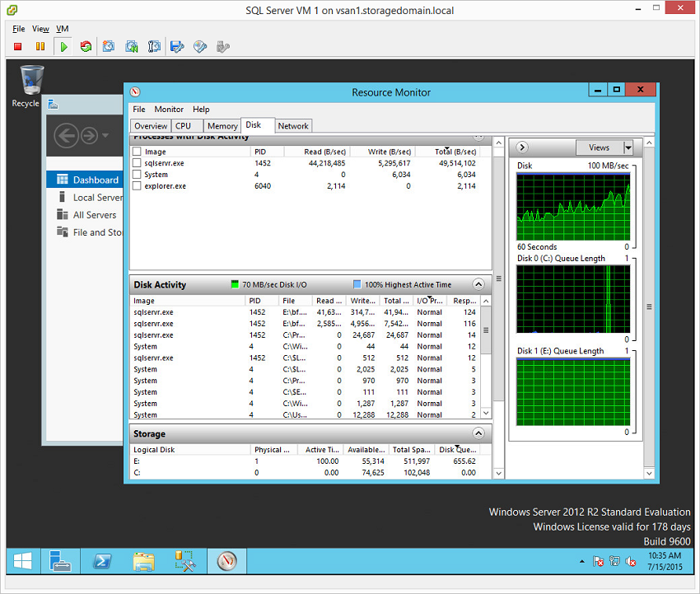The width and height of the screenshot is (700, 594).
Task: Collapse the Storage section chevron
Action: 478,433
